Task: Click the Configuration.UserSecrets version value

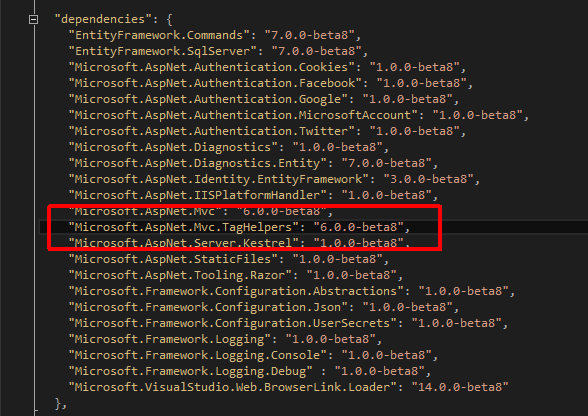Action: point(456,323)
